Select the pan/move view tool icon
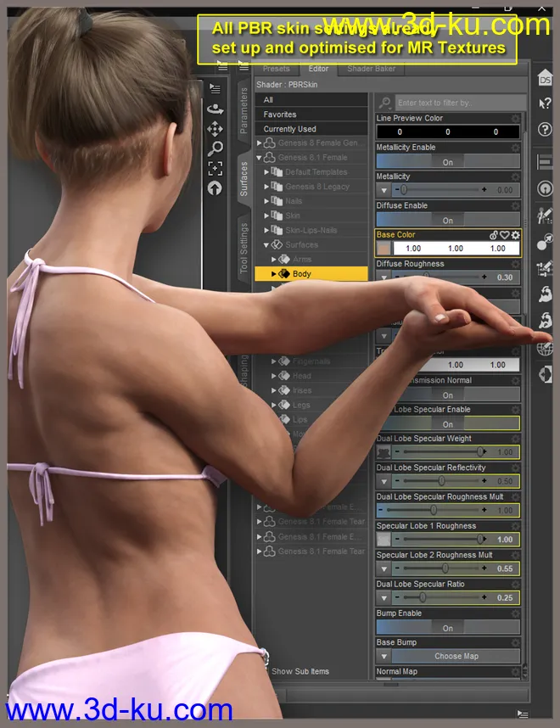 coord(215,129)
